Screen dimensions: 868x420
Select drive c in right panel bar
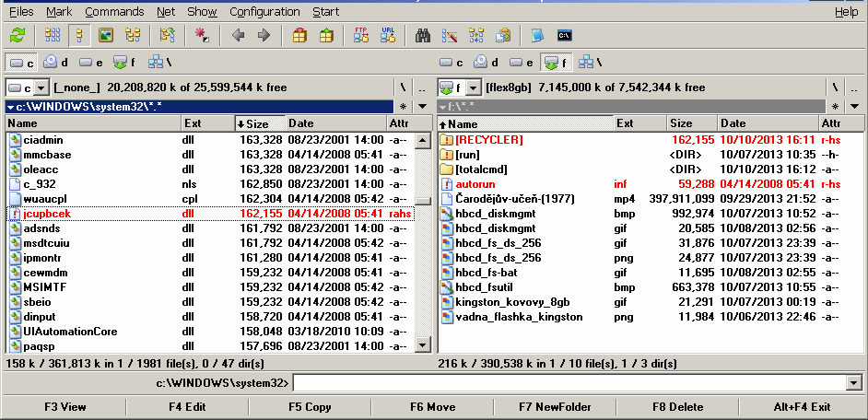tap(452, 63)
